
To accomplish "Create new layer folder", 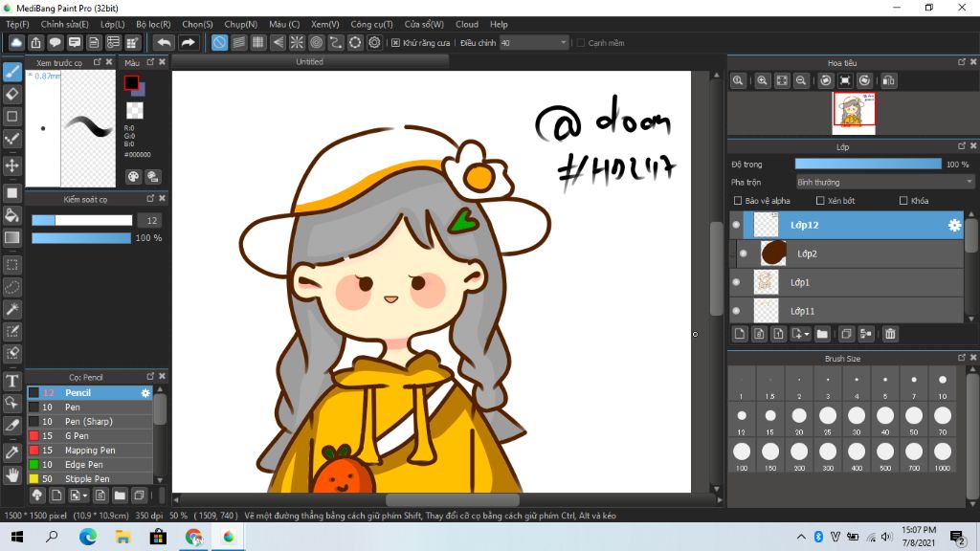I will click(x=822, y=334).
